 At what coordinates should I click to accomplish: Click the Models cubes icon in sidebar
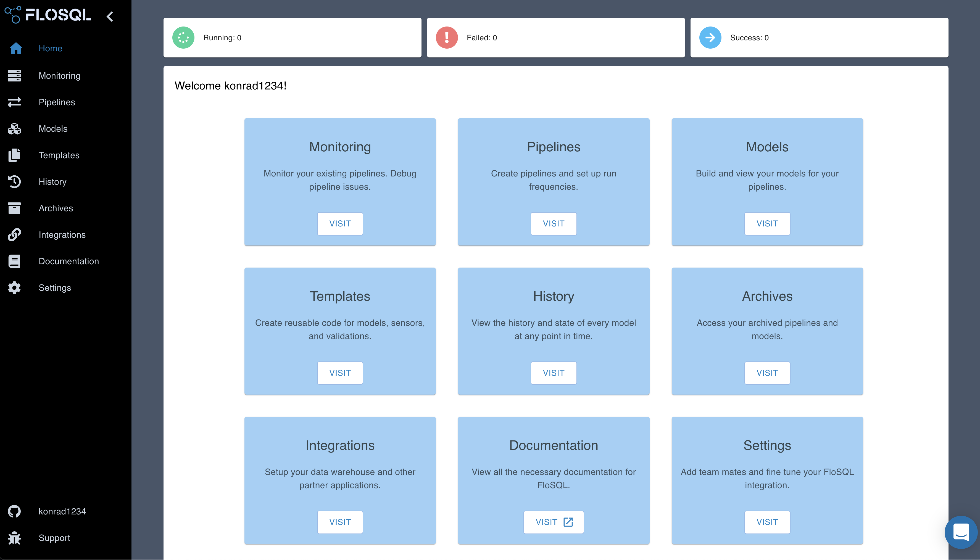click(15, 128)
